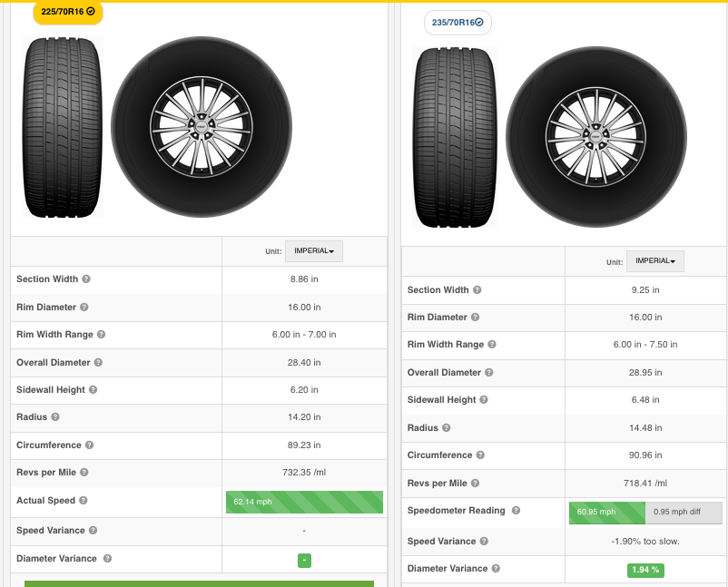Image resolution: width=728 pixels, height=587 pixels.
Task: Select the 225/70R16 tire size tab
Action: [68, 12]
